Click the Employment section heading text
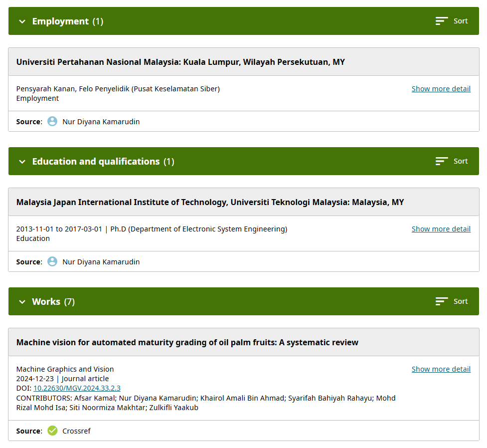The height and width of the screenshot is (448, 487). [x=60, y=21]
